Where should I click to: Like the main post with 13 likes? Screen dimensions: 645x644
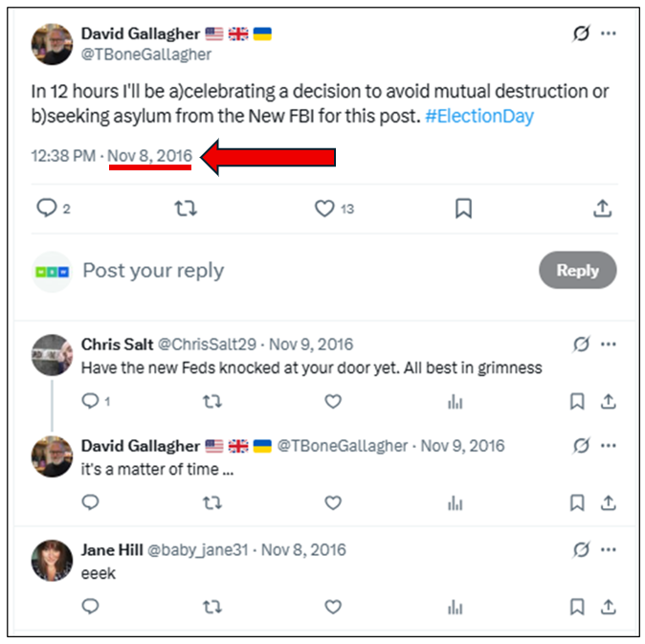coord(324,208)
